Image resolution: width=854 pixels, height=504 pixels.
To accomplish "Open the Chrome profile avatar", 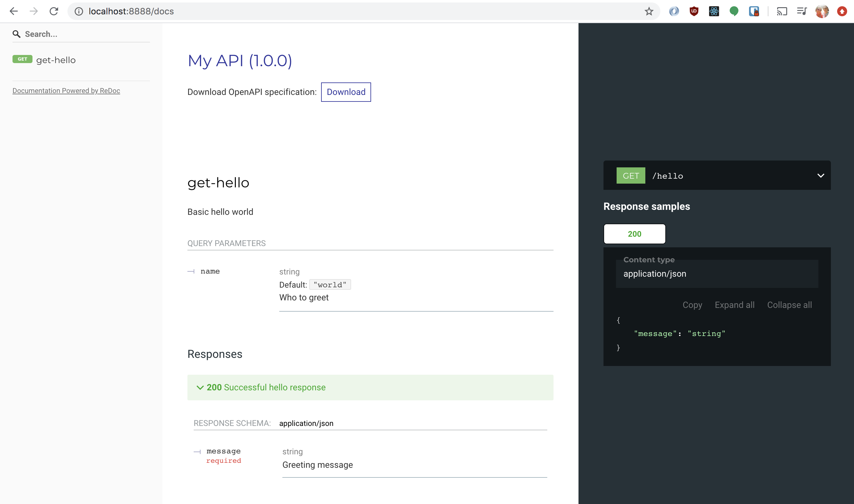I will 822,11.
